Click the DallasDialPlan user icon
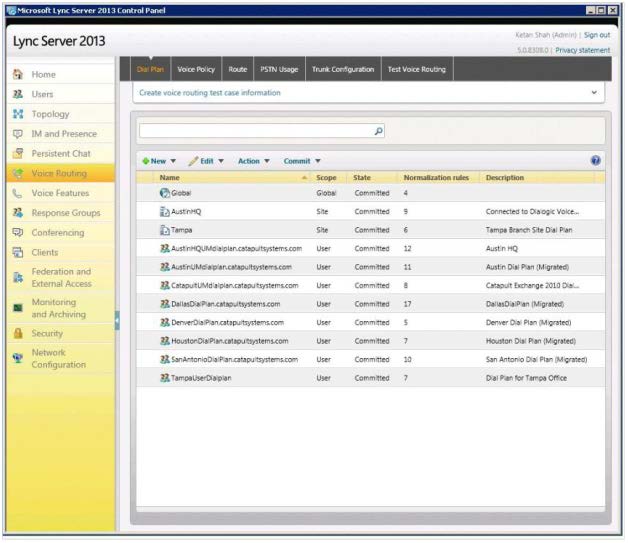Image resolution: width=628 pixels, height=543 pixels. coord(164,304)
